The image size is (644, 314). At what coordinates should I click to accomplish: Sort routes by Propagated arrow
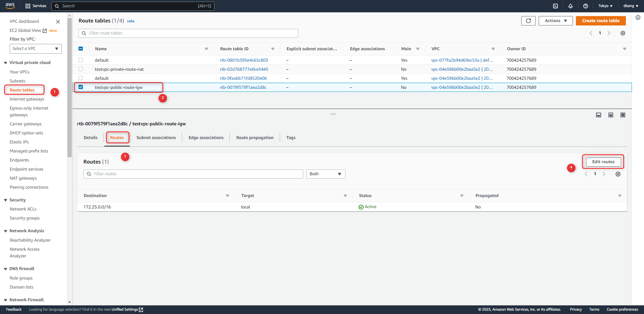coord(620,196)
